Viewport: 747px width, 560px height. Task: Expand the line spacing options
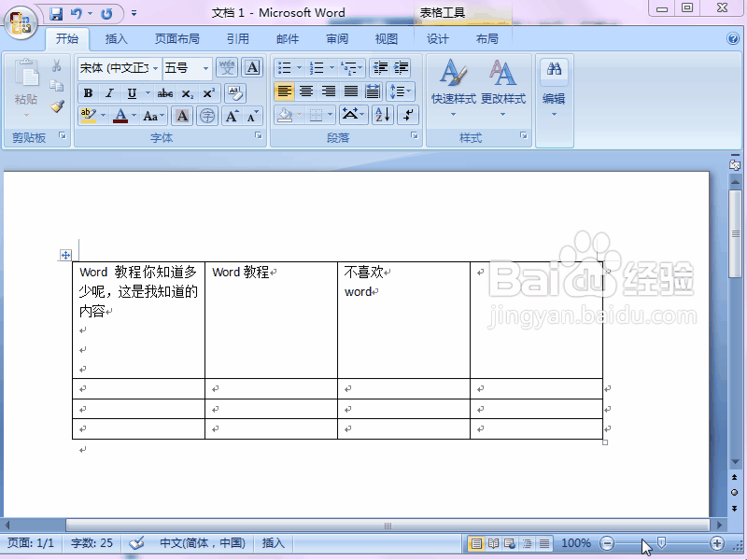click(408, 91)
